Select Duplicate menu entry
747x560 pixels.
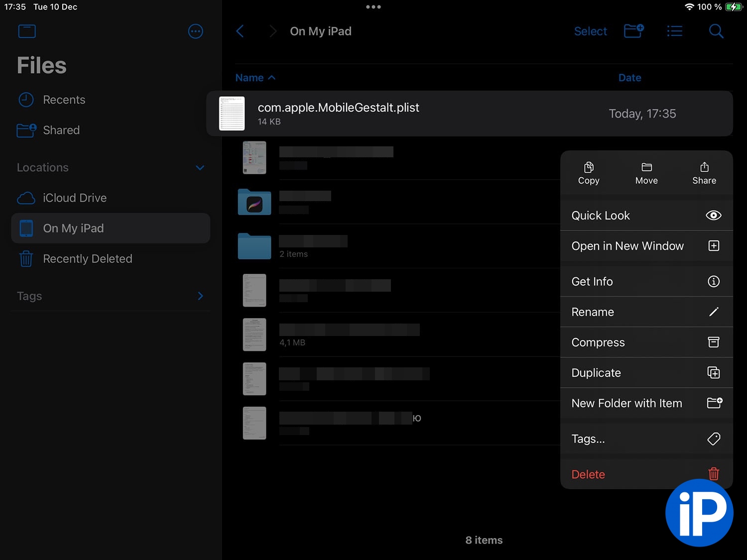[x=646, y=373]
